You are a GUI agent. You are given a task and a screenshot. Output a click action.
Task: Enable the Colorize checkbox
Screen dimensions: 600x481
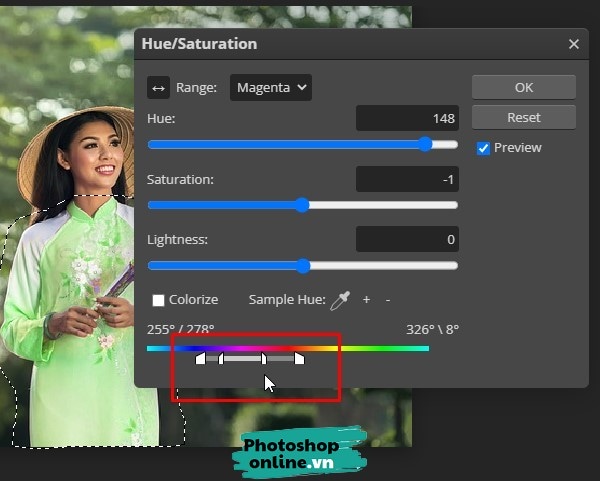tap(158, 300)
